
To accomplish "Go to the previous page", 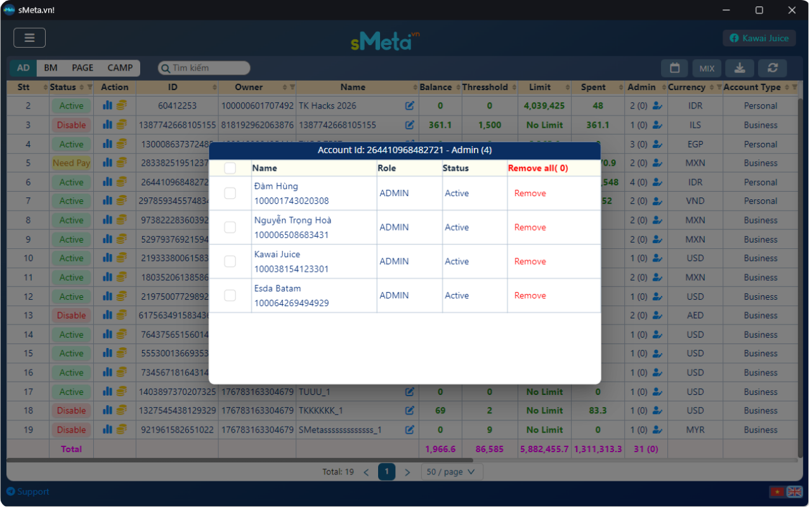I will point(366,472).
